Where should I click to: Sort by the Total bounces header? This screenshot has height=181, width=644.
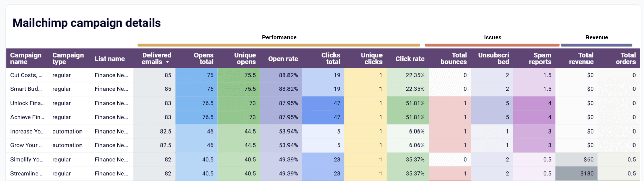point(453,58)
